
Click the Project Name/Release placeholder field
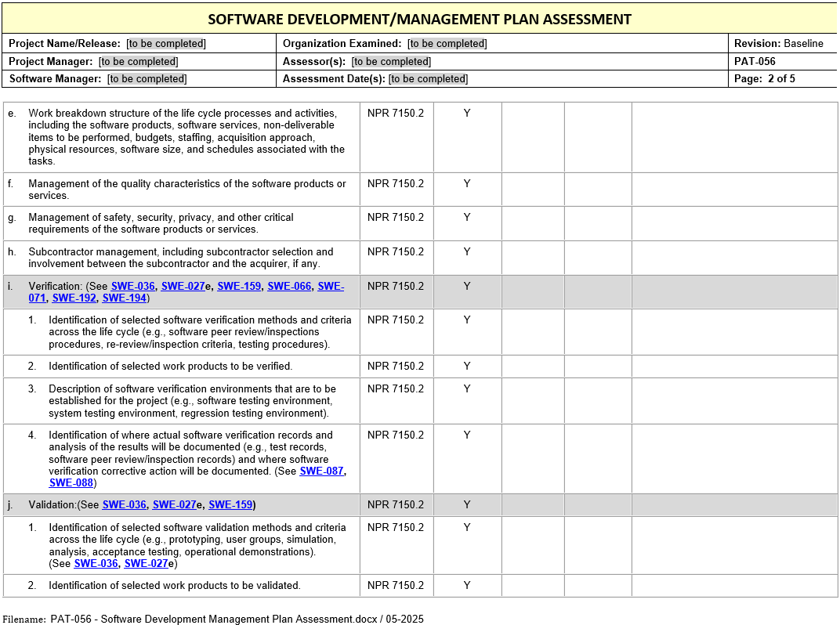tap(166, 44)
